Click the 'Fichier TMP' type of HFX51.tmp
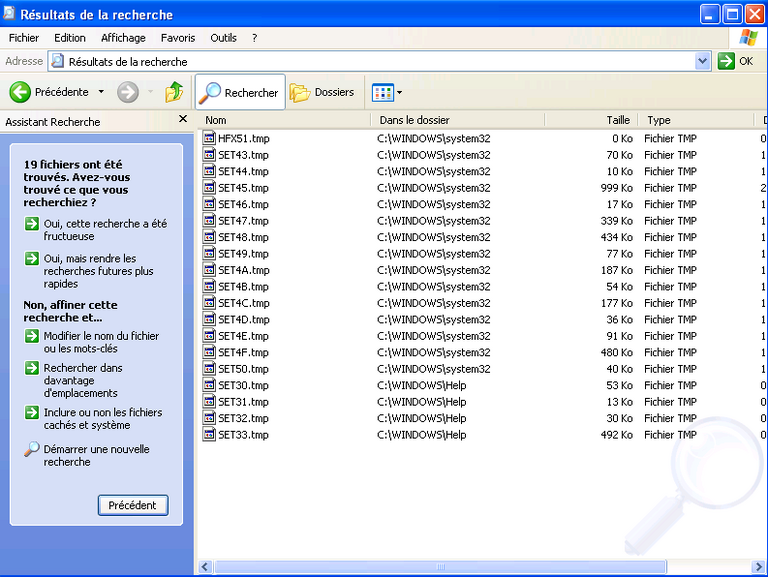 tap(671, 138)
